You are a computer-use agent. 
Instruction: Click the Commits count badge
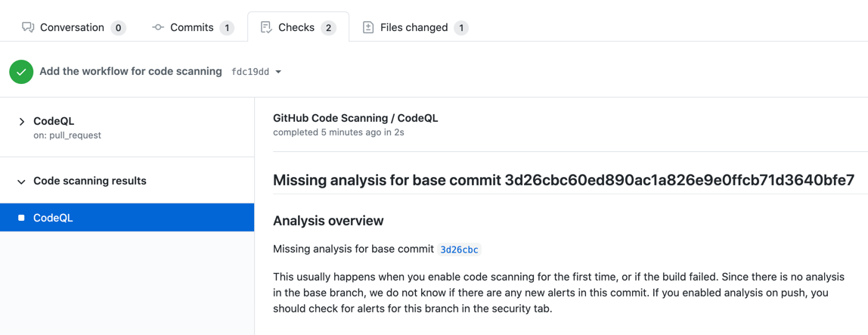tap(226, 28)
